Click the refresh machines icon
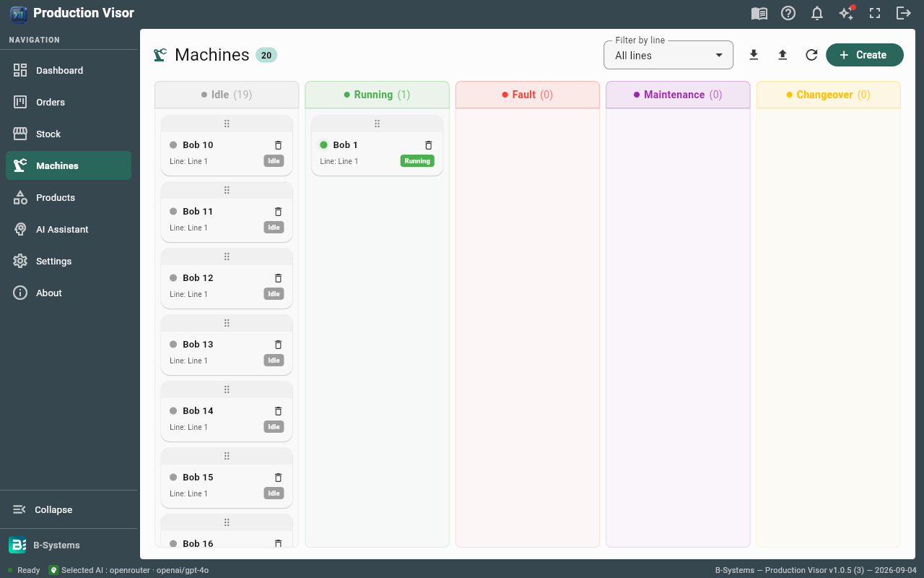The height and width of the screenshot is (578, 924). [811, 55]
